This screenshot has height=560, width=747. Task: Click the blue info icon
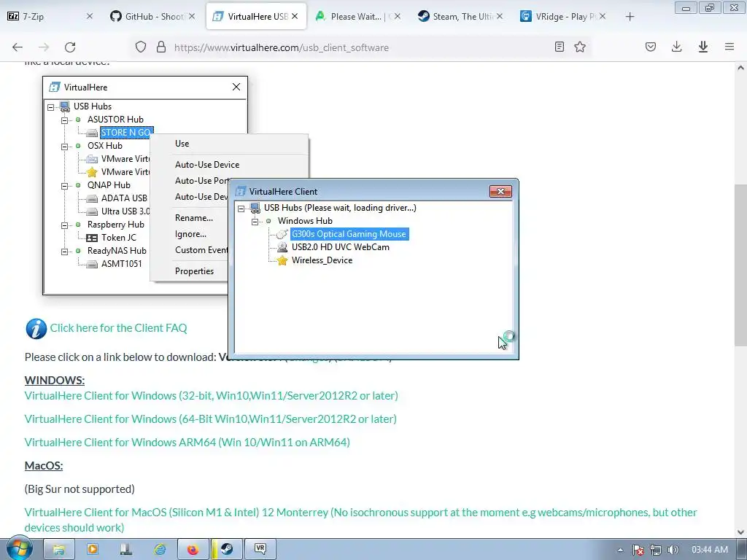point(36,329)
